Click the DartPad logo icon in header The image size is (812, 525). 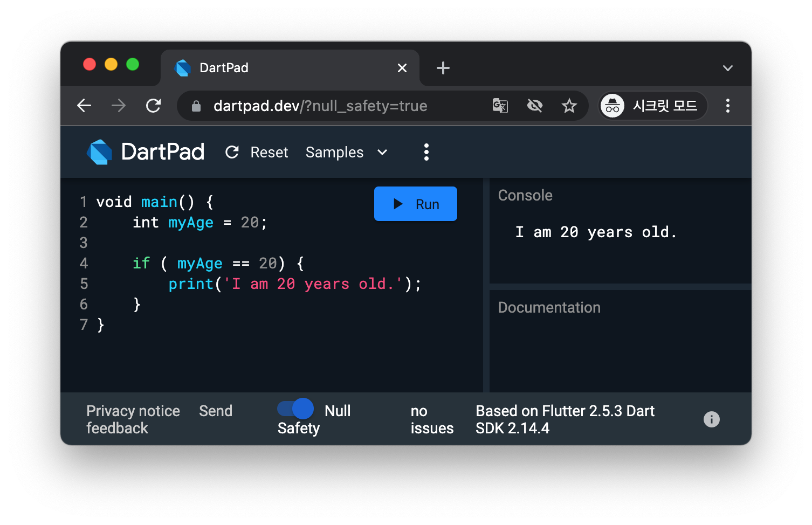tap(100, 152)
